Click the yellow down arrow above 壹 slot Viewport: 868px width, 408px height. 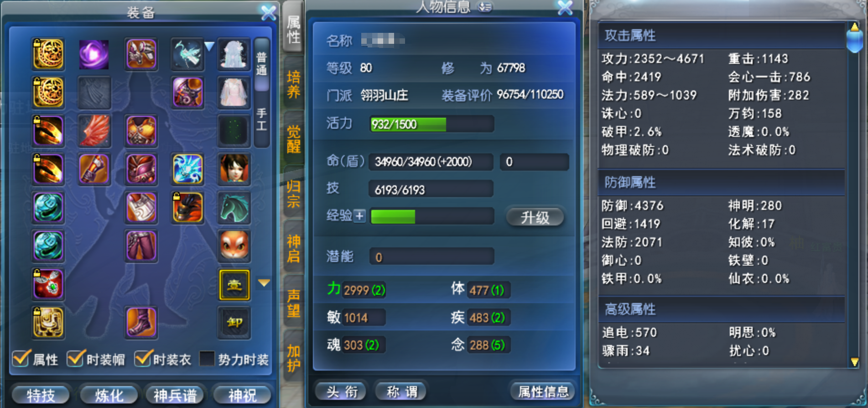pyautogui.click(x=264, y=283)
